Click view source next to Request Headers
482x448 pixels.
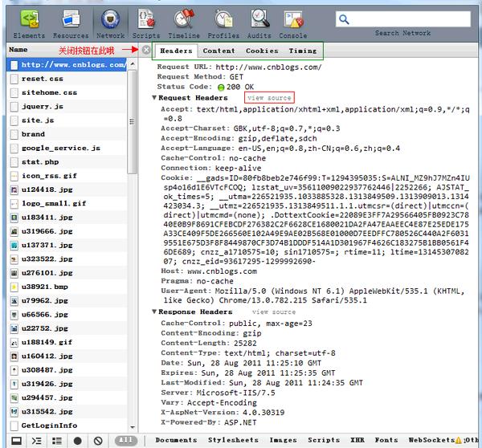269,98
